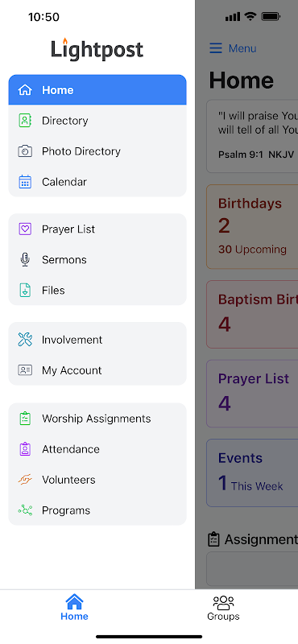The image size is (298, 644).
Task: Click the Files download document icon
Action: [25, 290]
